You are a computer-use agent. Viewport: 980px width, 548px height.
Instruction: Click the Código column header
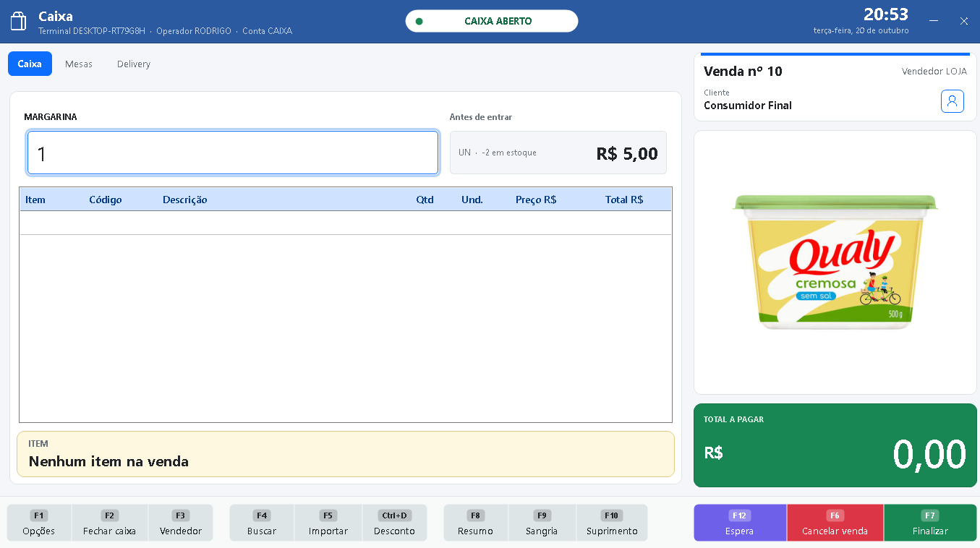click(x=106, y=200)
